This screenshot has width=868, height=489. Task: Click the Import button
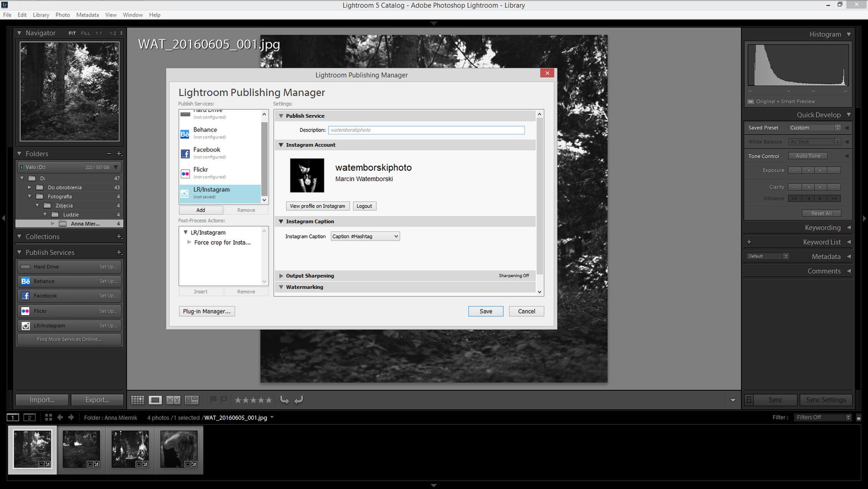42,400
